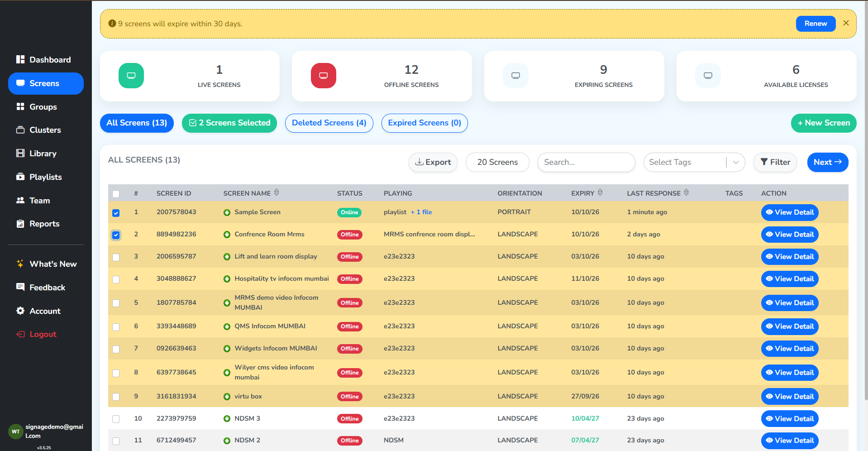Sort by Expiry column arrows
Screen dimensions: 868x451
tap(600, 192)
